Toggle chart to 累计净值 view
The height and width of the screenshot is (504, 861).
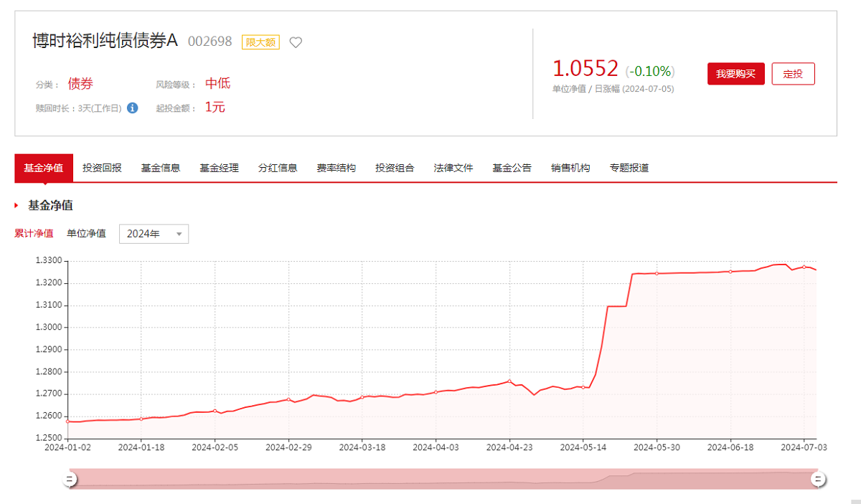pos(34,234)
